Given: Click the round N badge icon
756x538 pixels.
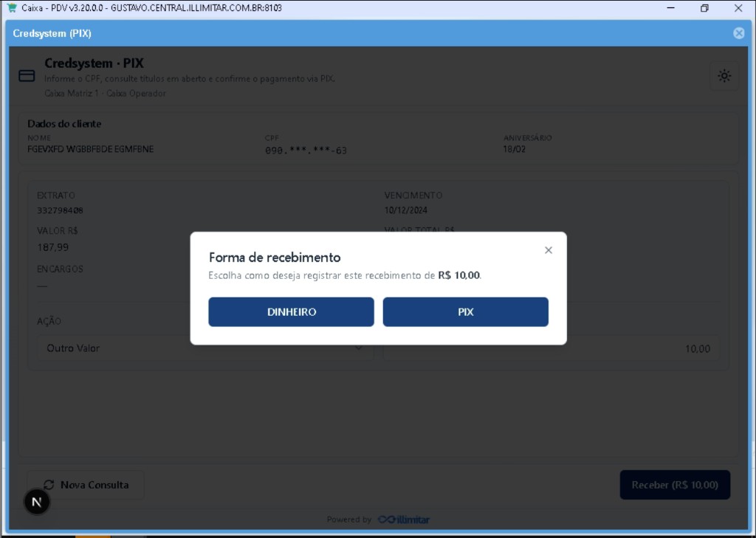Looking at the screenshot, I should (x=37, y=502).
